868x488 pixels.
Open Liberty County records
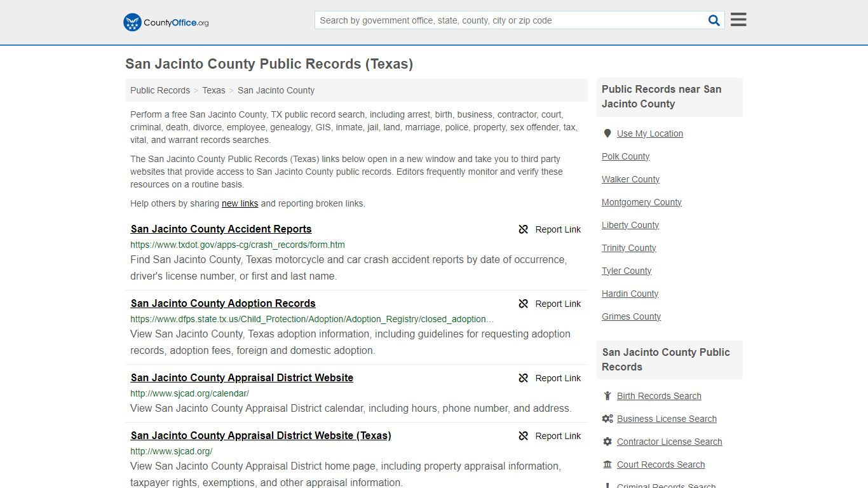(630, 225)
